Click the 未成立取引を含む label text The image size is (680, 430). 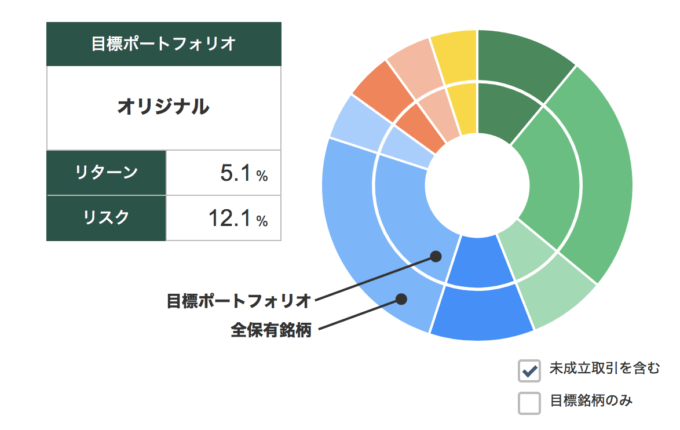pyautogui.click(x=605, y=368)
